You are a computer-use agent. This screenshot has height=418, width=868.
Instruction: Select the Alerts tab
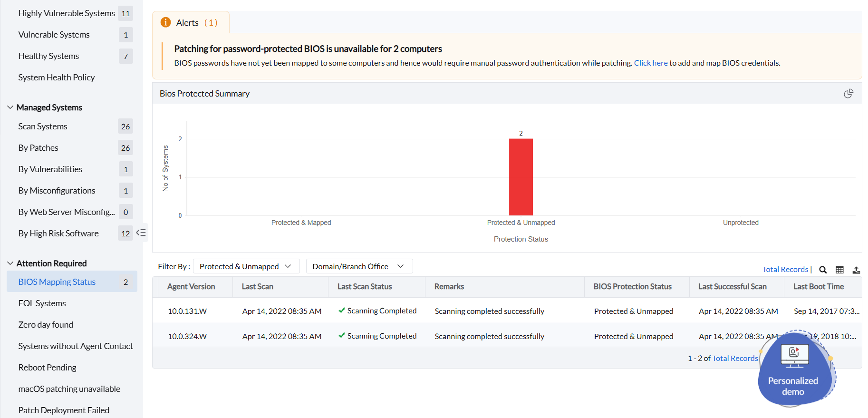191,23
